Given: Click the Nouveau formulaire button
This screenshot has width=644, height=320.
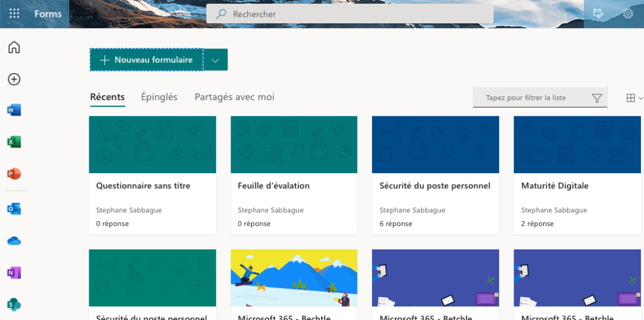Looking at the screenshot, I should 146,60.
